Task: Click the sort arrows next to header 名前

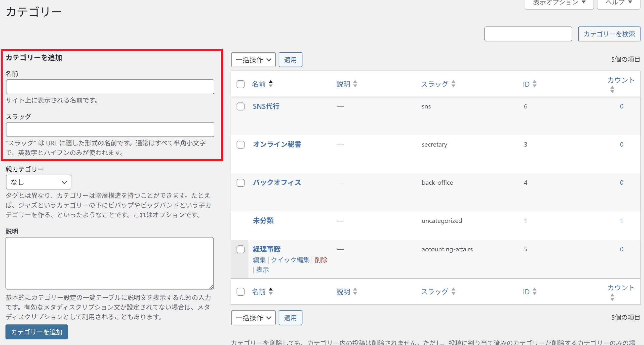Action: click(x=271, y=84)
